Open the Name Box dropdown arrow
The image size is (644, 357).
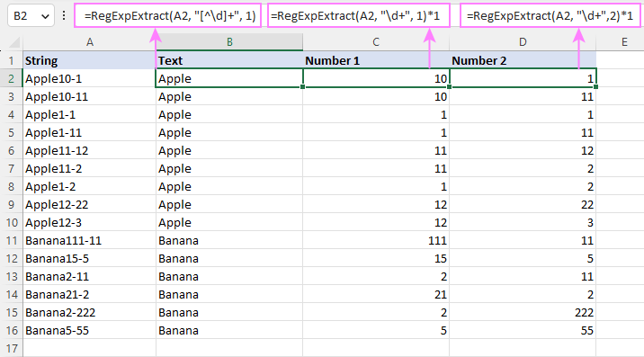(45, 16)
